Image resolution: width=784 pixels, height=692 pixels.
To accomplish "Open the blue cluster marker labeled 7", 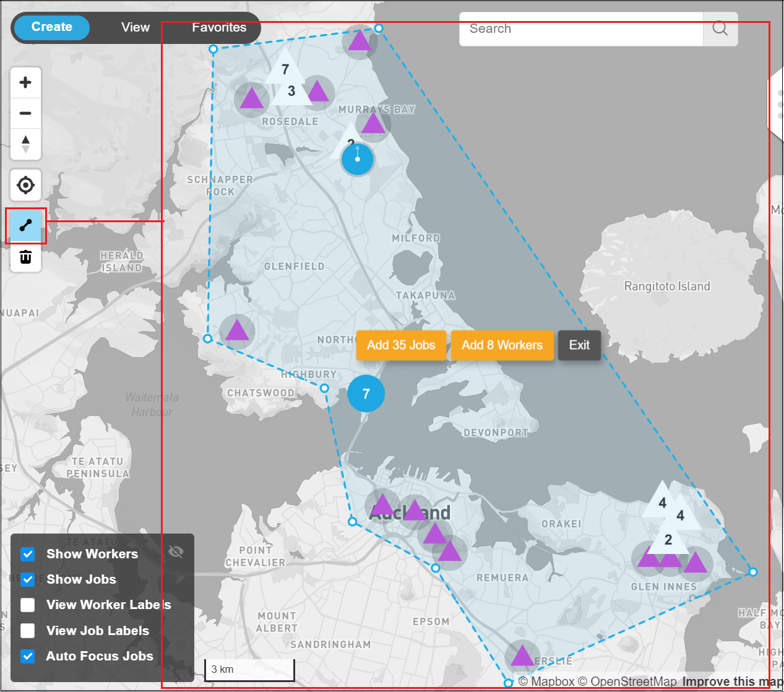I will (x=366, y=394).
